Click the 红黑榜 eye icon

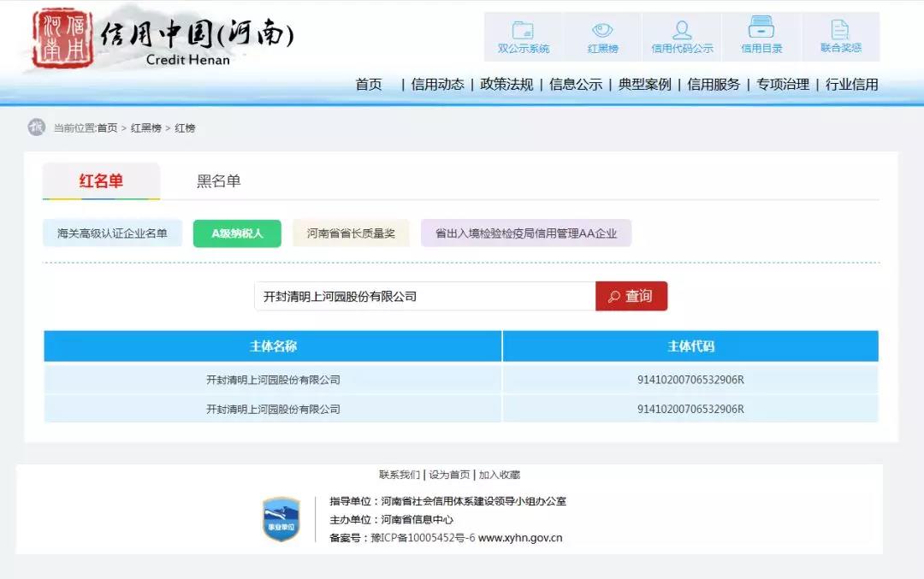[602, 31]
